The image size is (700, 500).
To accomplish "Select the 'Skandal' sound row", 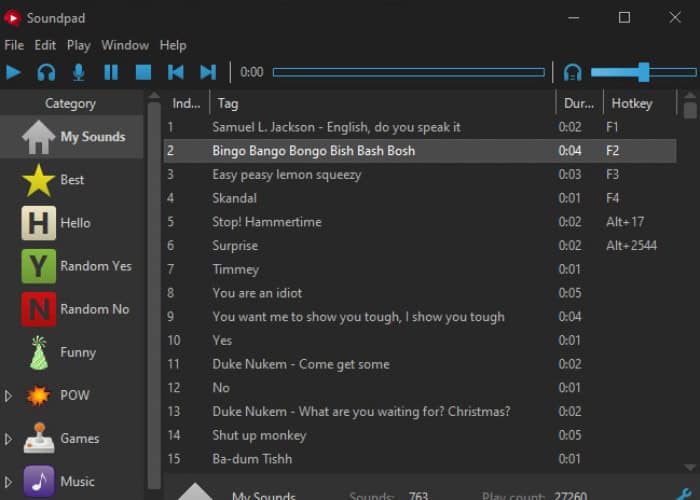I will [420, 198].
